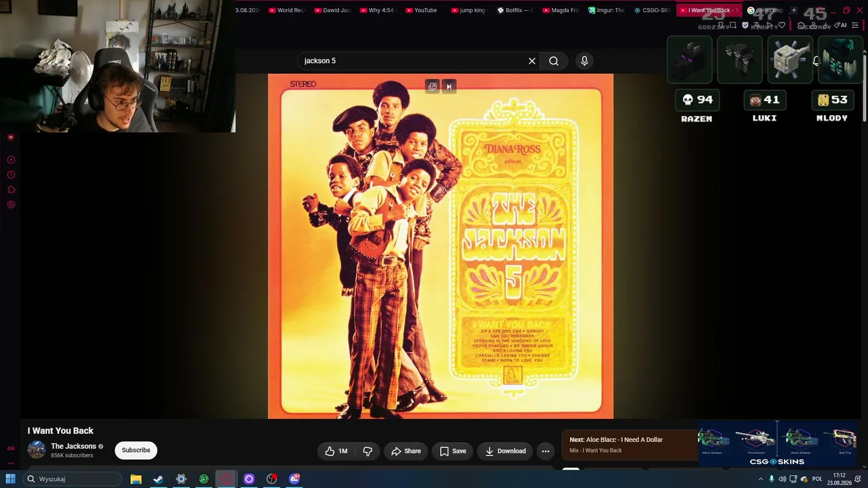Click the 856K subscribers text
Viewport: 868px width, 488px height.
72,455
